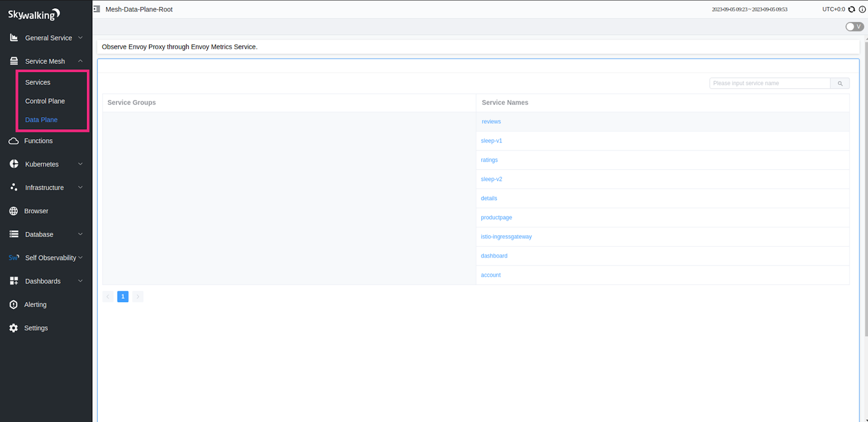Click the sidebar collapse icon beside Mesh-Data-Plane-Root
Viewport: 868px width, 422px height.
97,9
